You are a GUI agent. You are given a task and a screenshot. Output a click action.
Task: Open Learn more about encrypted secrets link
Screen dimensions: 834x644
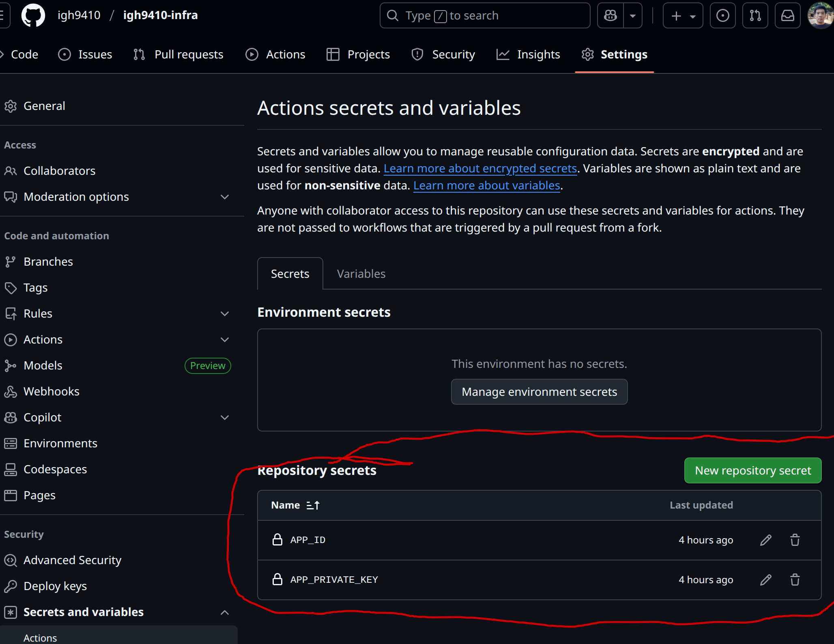tap(480, 168)
